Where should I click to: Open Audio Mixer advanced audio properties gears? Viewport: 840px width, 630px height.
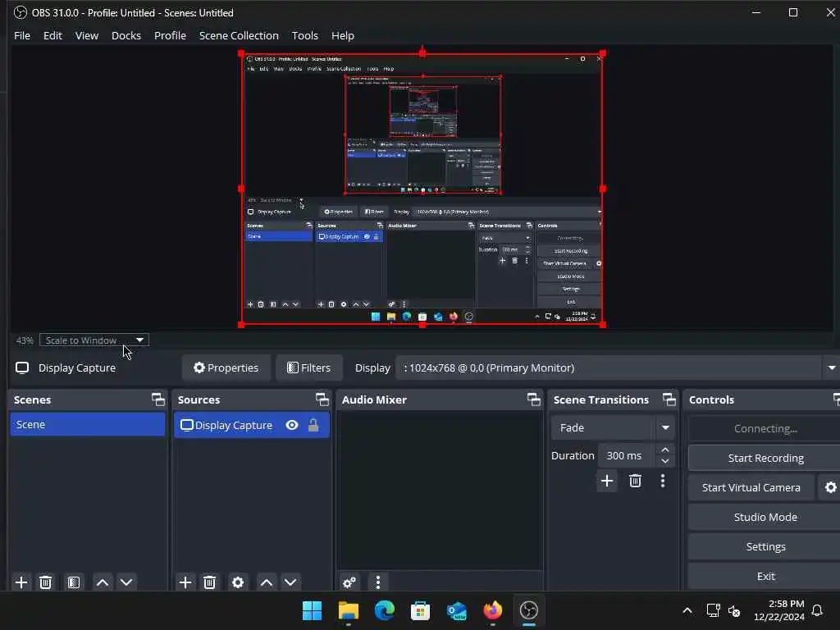pos(349,582)
